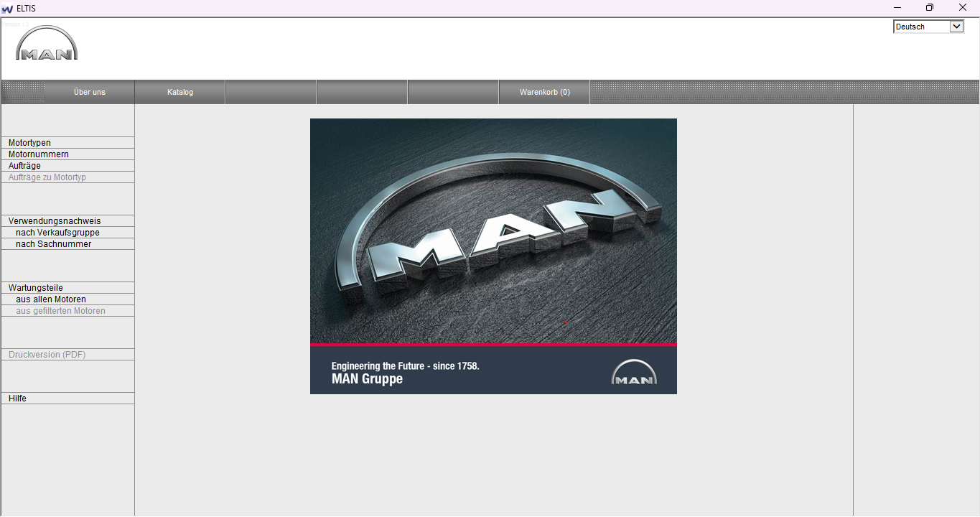
Task: Open Aufträge in the sidebar
Action: 67,166
